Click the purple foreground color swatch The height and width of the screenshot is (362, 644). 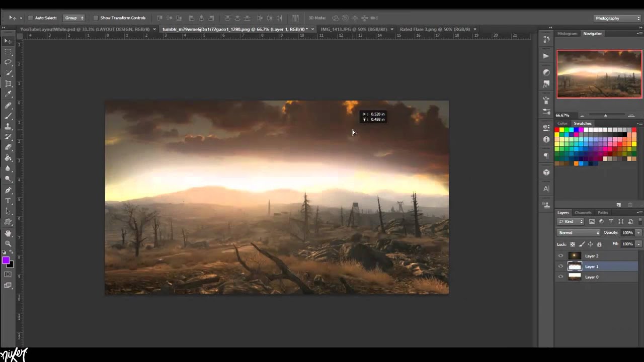pyautogui.click(x=6, y=260)
